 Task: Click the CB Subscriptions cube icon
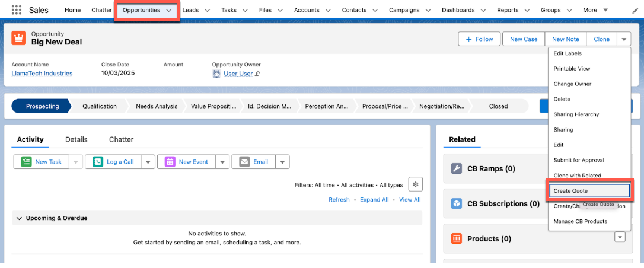[456, 203]
